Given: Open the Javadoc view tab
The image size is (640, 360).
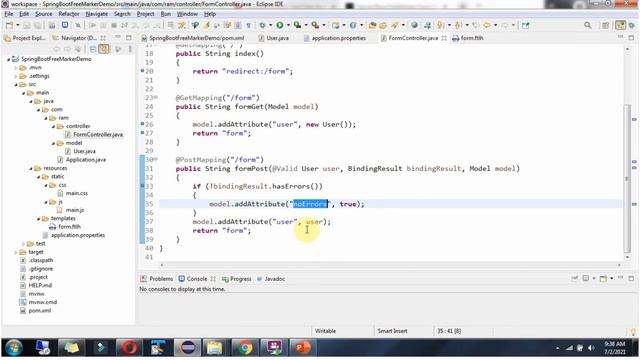Looking at the screenshot, I should point(271,279).
